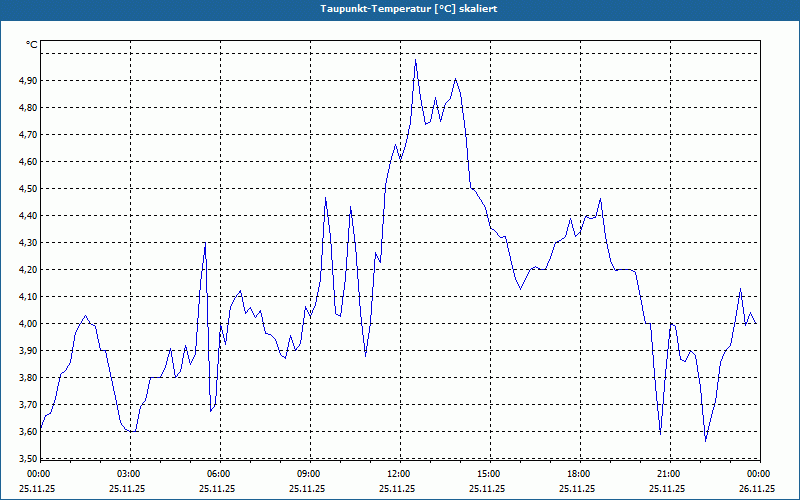Click the "12:00" x-axis time label
The width and height of the screenshot is (800, 500).
(x=398, y=474)
